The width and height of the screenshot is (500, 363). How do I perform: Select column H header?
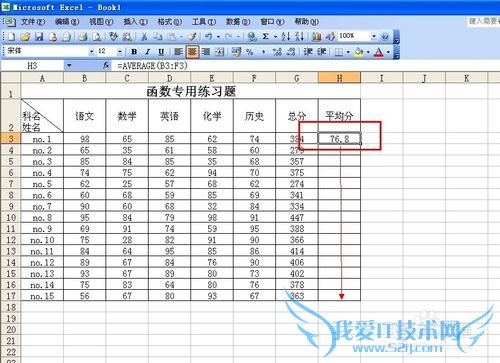pos(339,78)
